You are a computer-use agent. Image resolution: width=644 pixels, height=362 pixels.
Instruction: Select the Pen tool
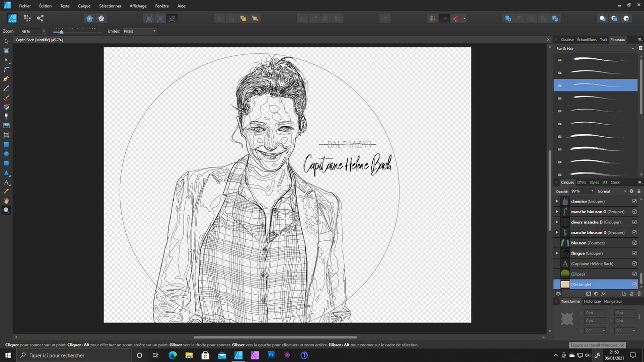click(x=7, y=79)
